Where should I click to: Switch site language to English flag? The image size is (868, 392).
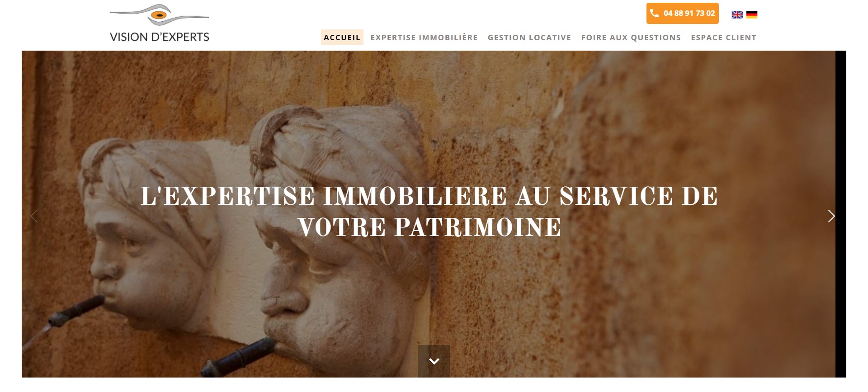[x=737, y=14]
